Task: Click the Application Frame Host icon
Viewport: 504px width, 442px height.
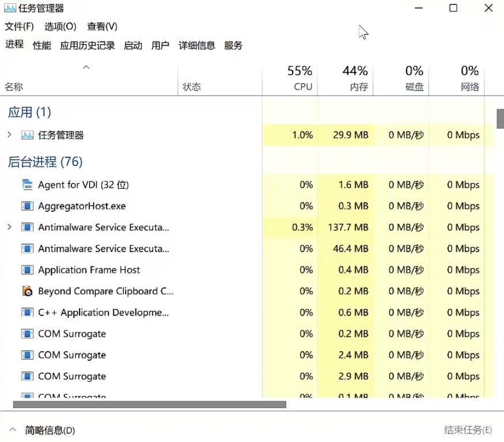Action: 27,270
